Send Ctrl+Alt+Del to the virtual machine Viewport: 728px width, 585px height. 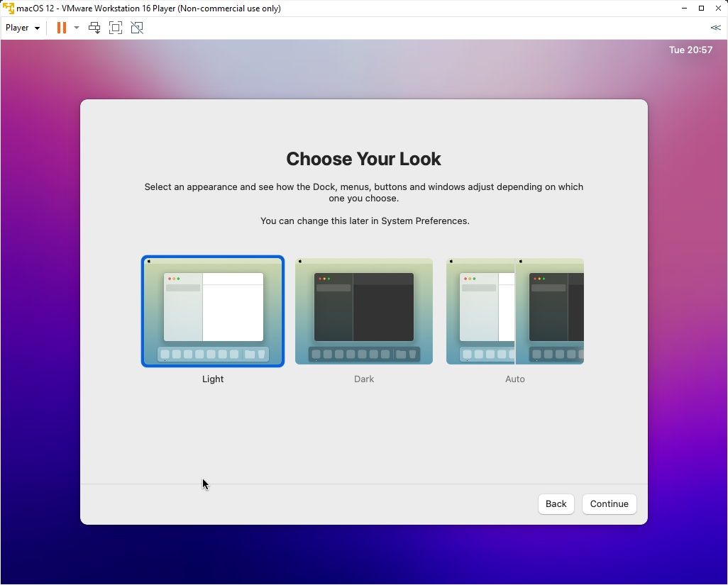pos(94,28)
